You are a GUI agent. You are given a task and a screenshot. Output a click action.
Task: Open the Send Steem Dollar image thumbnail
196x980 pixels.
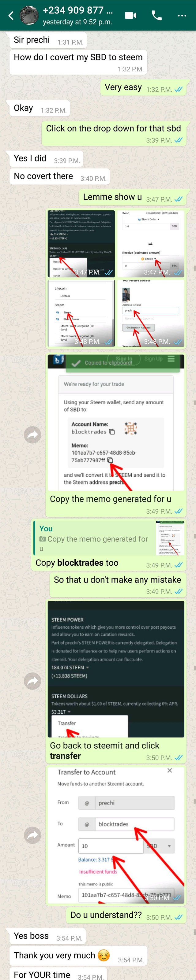pyautogui.click(x=151, y=243)
